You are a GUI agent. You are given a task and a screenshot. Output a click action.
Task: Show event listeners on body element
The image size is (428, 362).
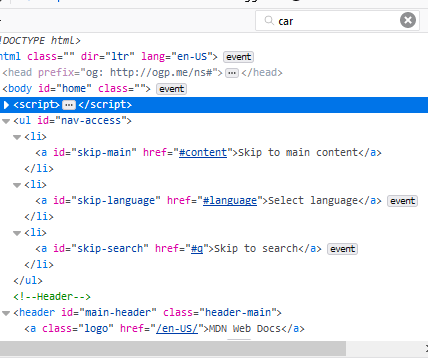click(x=171, y=89)
